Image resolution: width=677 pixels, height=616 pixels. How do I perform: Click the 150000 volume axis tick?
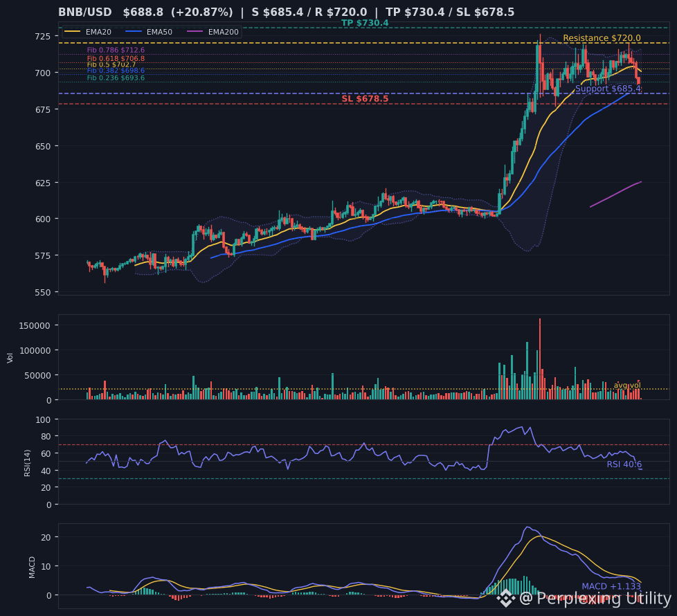pos(35,325)
